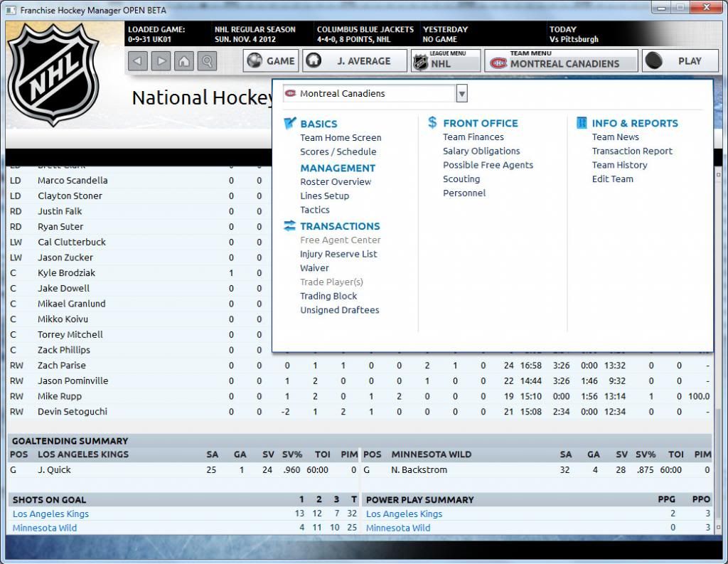Click the PLAY button
Image resolution: width=728 pixels, height=564 pixels.
point(680,61)
